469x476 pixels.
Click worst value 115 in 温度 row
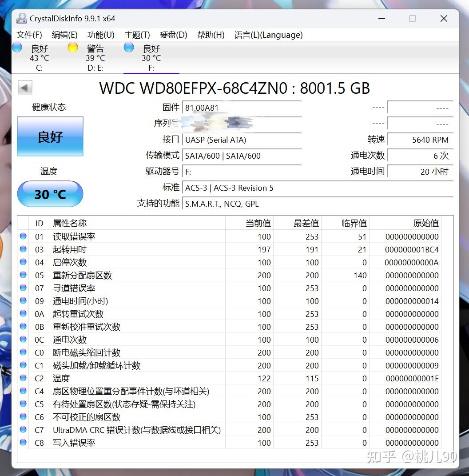click(312, 379)
